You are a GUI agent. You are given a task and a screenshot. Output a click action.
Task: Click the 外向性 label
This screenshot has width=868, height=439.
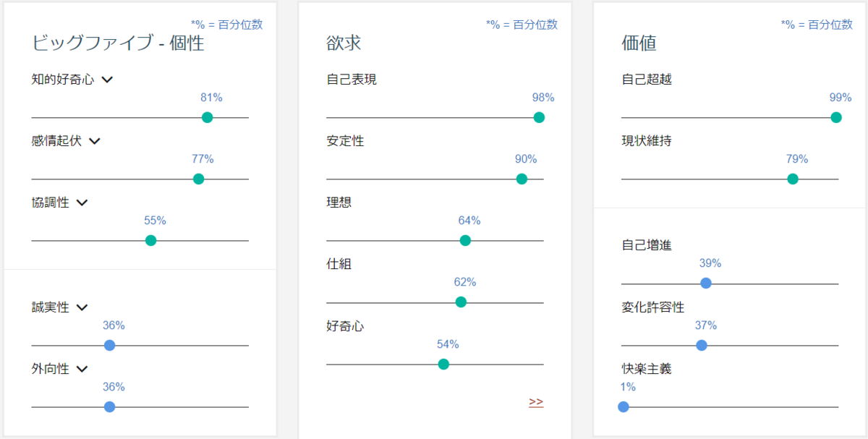tap(51, 369)
